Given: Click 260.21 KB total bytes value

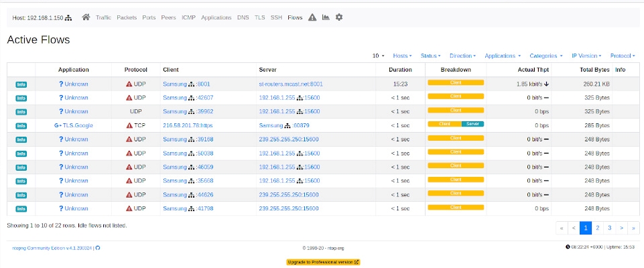Looking at the screenshot, I should coord(596,84).
